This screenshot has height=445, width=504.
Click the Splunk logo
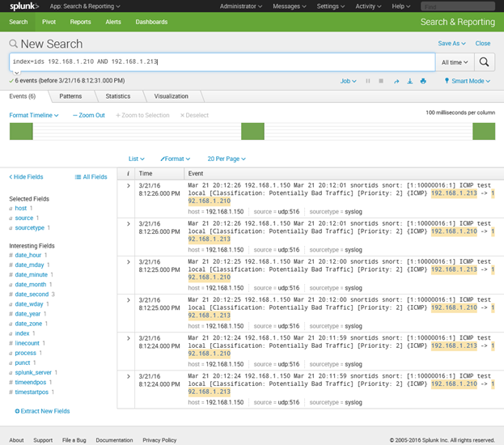point(24,6)
